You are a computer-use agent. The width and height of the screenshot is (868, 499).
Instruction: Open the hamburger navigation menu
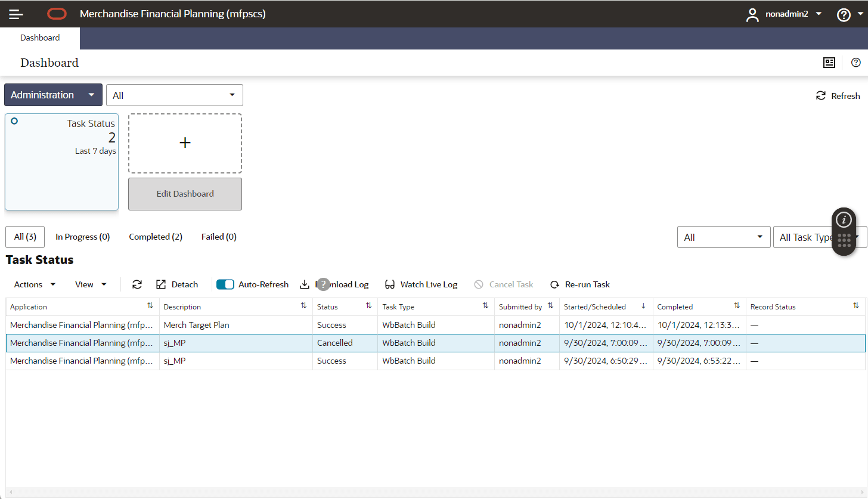point(15,14)
